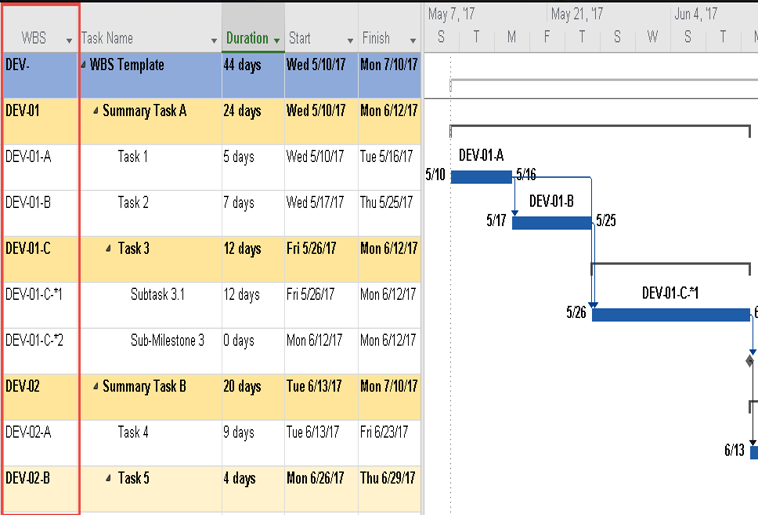Collapse the Task 5 summary row
This screenshot has width=758, height=515.
[109, 479]
